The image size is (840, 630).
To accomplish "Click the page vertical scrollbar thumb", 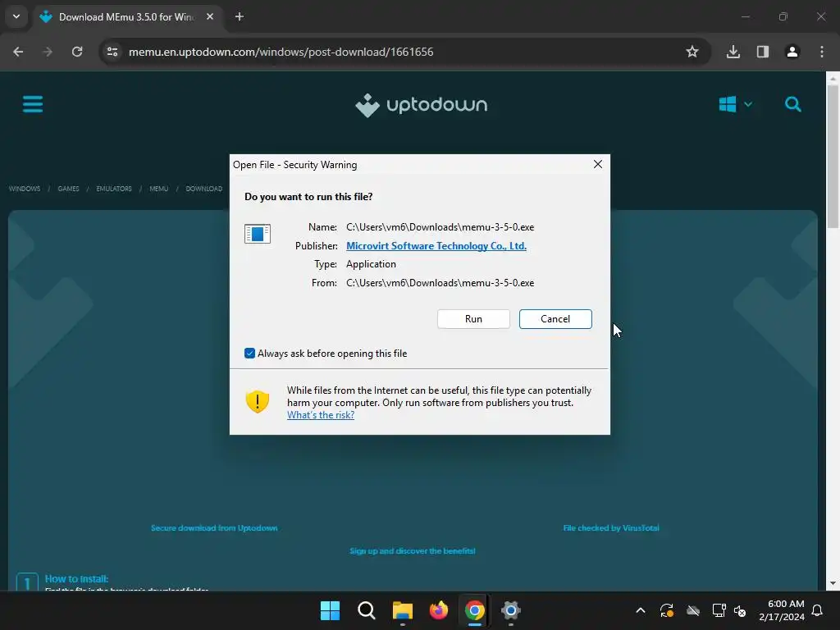I will pos(833,155).
